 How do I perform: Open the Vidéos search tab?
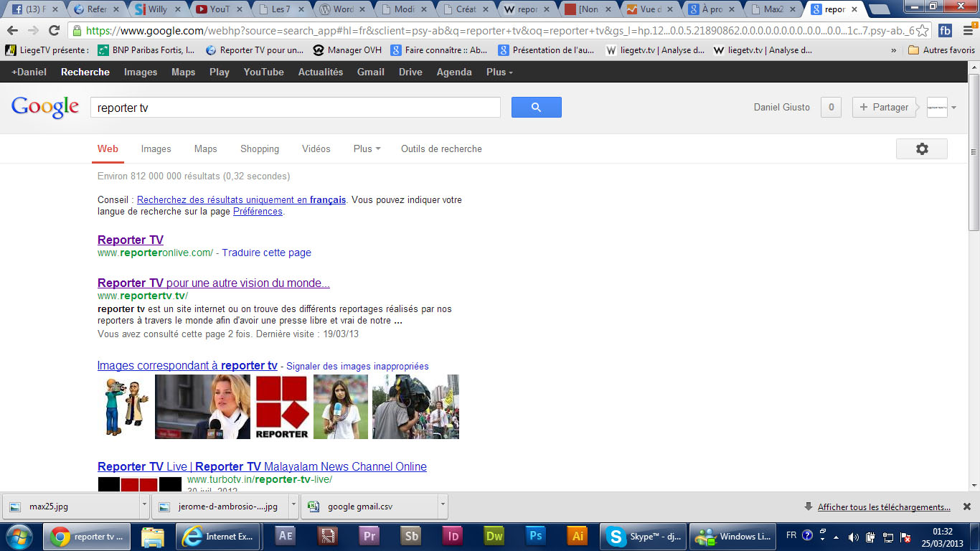(x=316, y=149)
